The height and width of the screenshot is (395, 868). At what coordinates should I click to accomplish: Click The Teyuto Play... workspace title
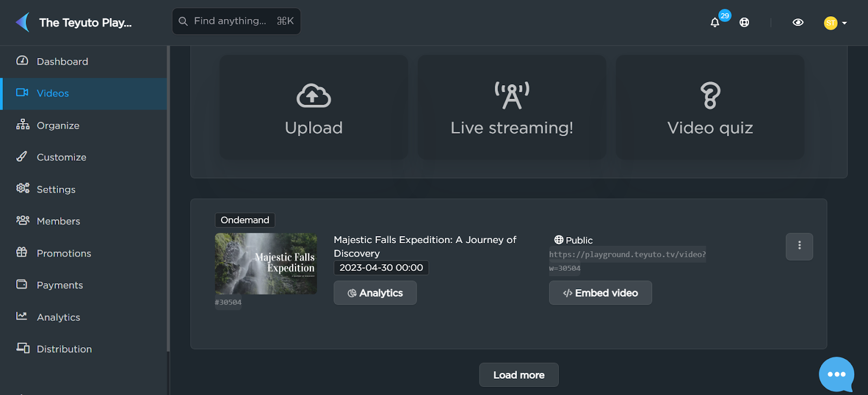click(x=85, y=23)
